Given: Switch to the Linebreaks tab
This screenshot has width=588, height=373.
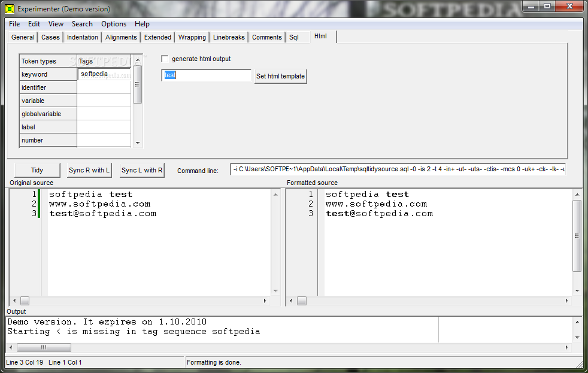Looking at the screenshot, I should click(229, 37).
